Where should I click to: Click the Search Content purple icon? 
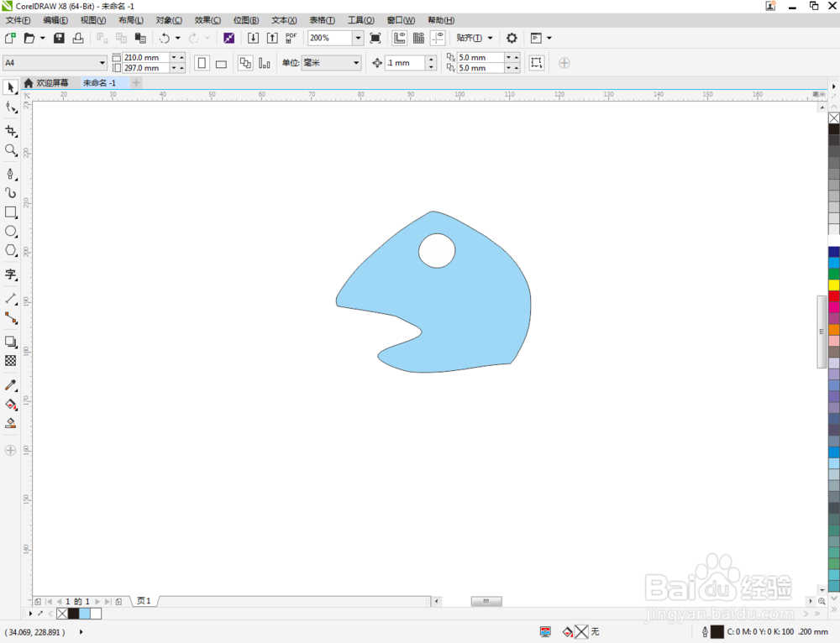[228, 38]
